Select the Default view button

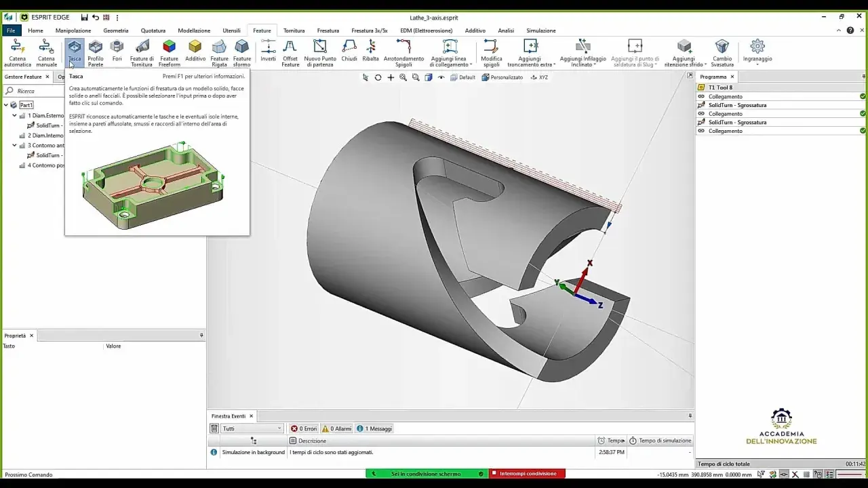[x=462, y=77]
